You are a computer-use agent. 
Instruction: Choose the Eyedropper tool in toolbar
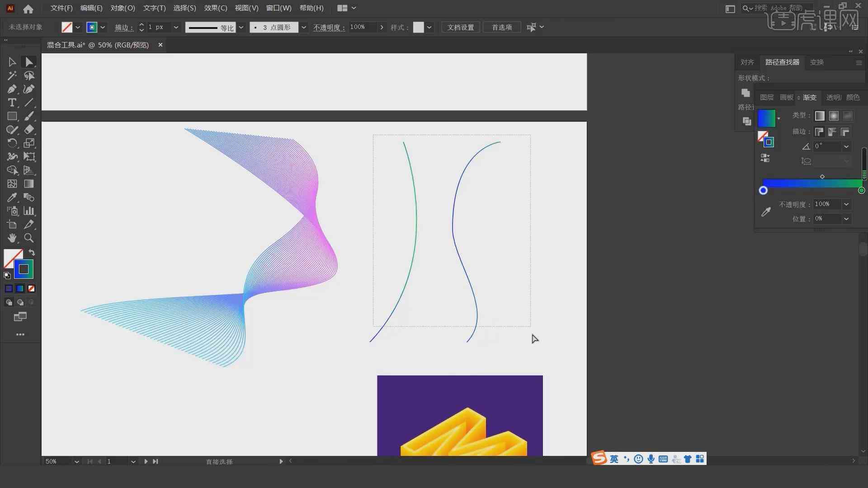point(12,197)
